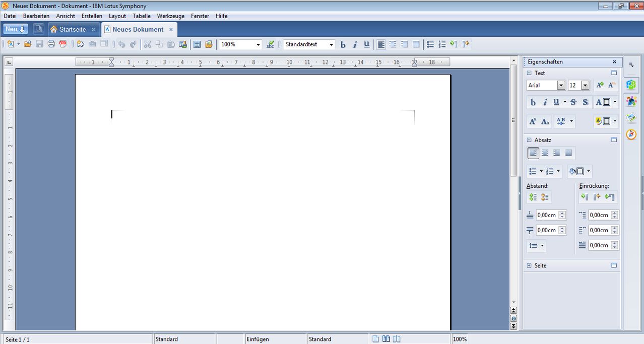The height and width of the screenshot is (344, 644).
Task: Click the Arial font name field
Action: tap(542, 86)
